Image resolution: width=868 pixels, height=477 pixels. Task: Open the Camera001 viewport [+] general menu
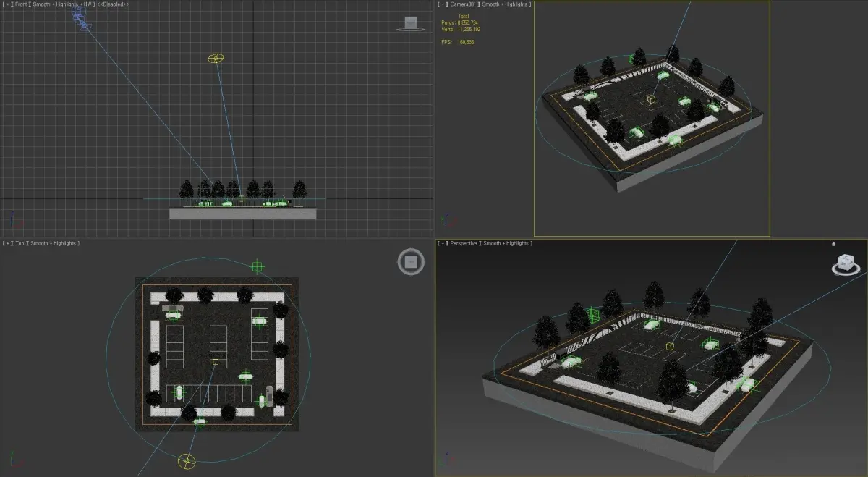443,4
